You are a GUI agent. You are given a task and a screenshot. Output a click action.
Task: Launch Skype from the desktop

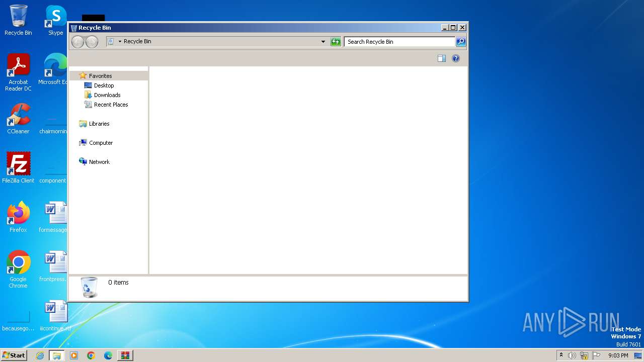(x=56, y=20)
